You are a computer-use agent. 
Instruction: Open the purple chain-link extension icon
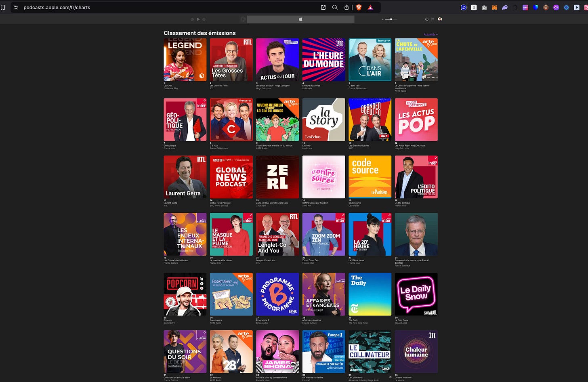tap(556, 7)
